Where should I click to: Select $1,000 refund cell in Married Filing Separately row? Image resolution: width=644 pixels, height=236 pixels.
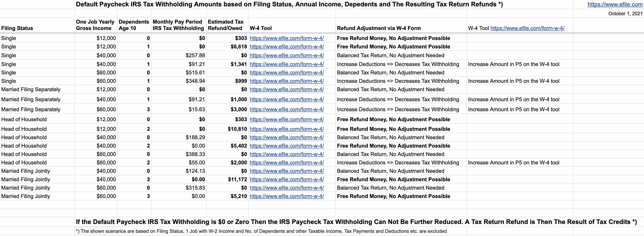click(x=227, y=99)
